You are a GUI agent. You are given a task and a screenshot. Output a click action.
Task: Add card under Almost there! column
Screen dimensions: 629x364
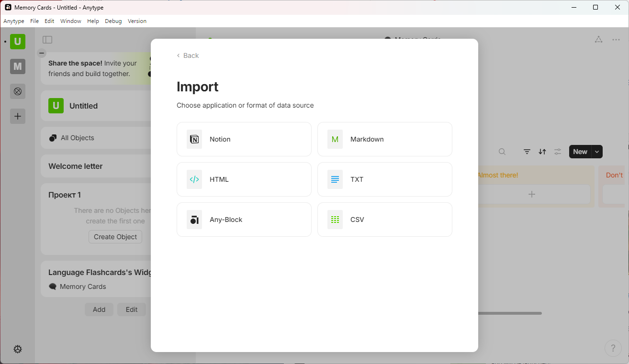(x=532, y=194)
